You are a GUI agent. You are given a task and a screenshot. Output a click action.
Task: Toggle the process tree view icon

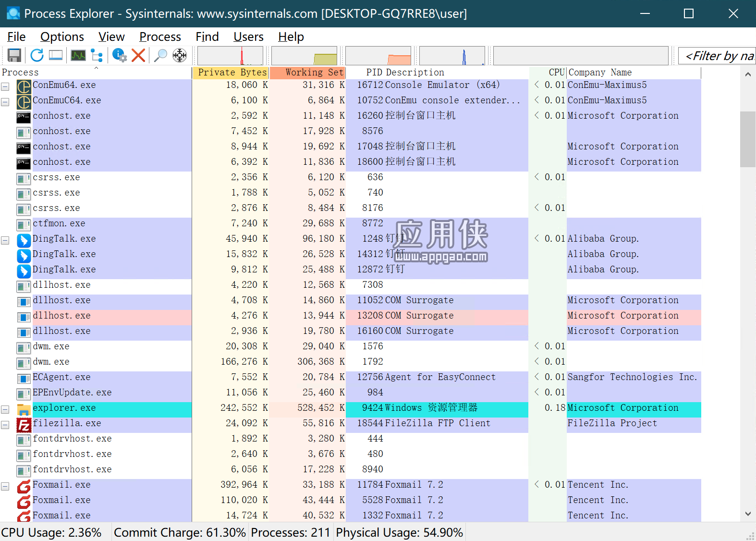(97, 55)
